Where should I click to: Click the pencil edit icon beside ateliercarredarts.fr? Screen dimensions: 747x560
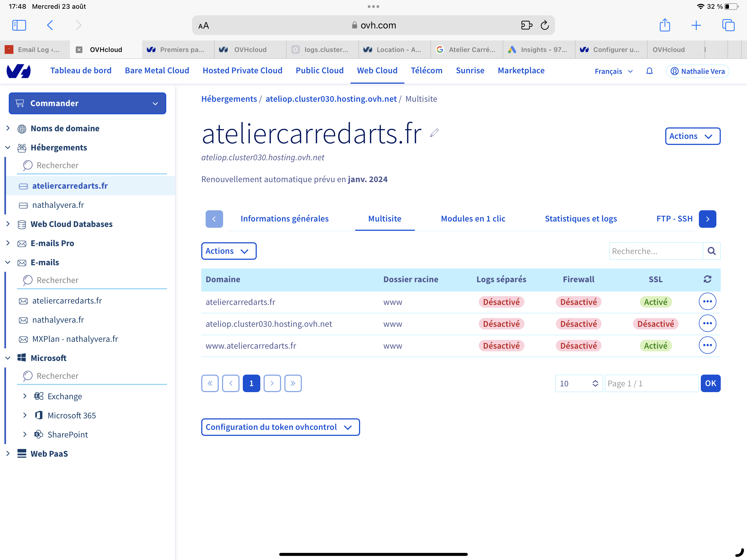[434, 133]
